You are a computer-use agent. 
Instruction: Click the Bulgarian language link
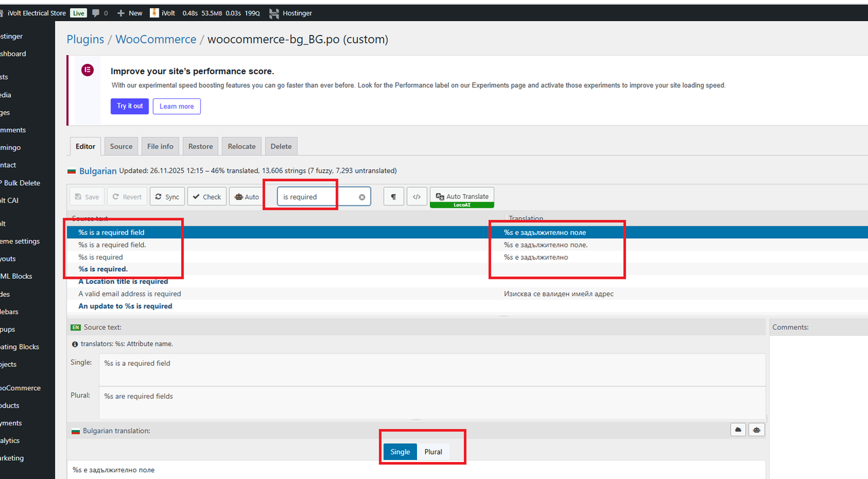coord(98,171)
